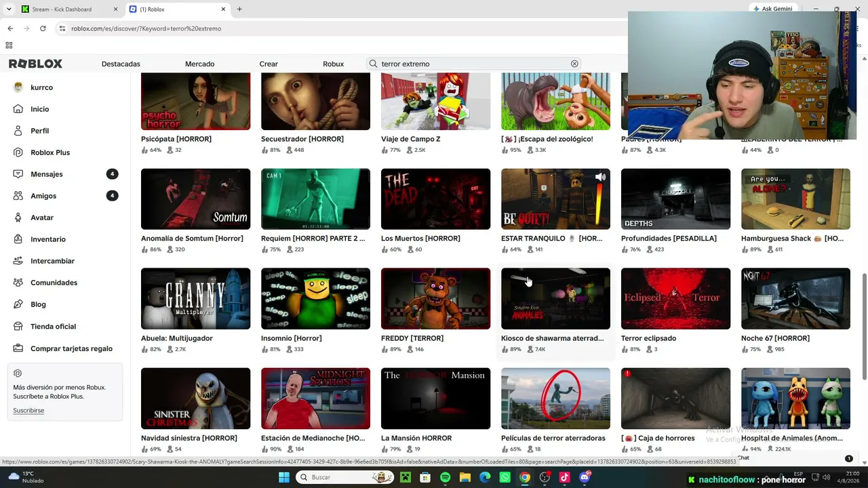View site information icon in address bar

point(62,28)
